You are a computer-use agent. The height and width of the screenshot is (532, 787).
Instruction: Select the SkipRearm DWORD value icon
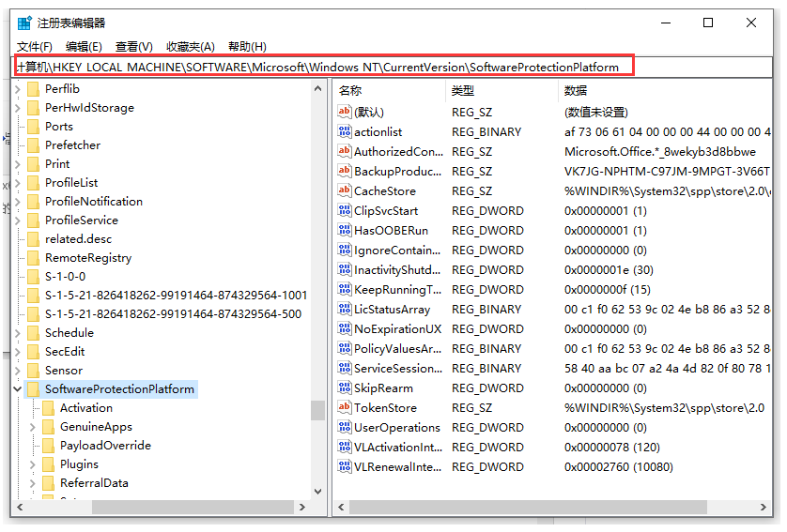[x=345, y=388]
